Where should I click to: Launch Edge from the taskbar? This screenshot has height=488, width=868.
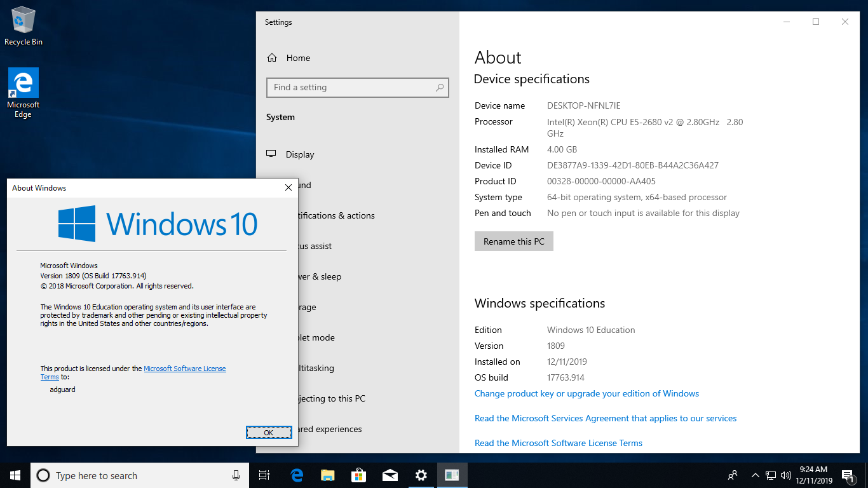click(x=296, y=475)
